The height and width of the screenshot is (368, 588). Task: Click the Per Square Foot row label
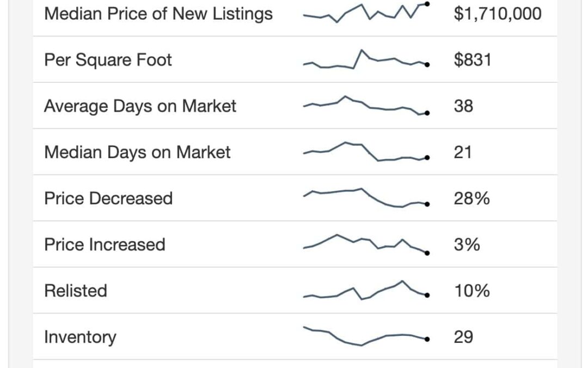pos(108,59)
